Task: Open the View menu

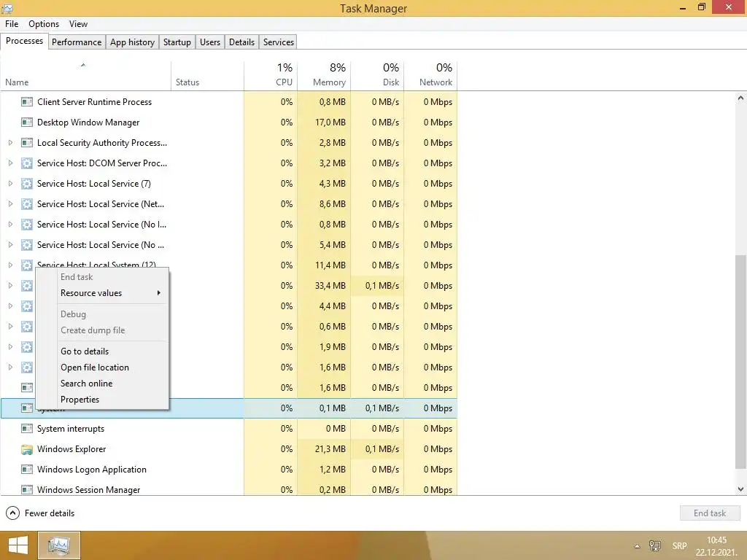Action: tap(78, 24)
